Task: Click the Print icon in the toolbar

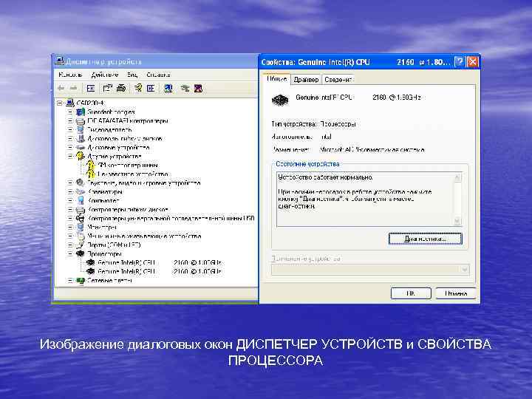Action: [x=121, y=89]
